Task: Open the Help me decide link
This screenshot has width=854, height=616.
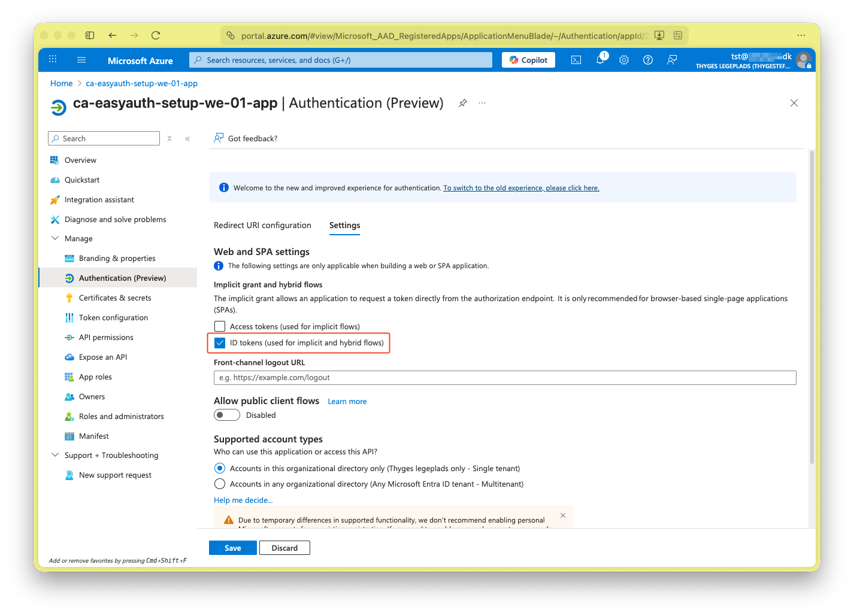Action: tap(243, 500)
